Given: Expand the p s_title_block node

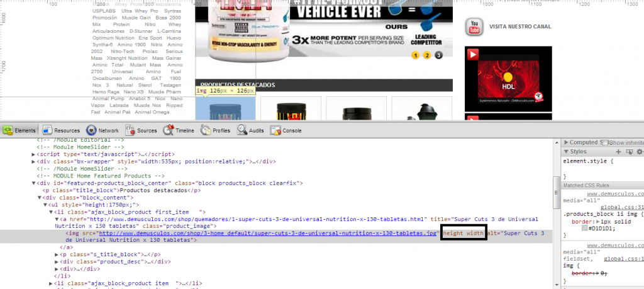Looking at the screenshot, I should tap(57, 254).
